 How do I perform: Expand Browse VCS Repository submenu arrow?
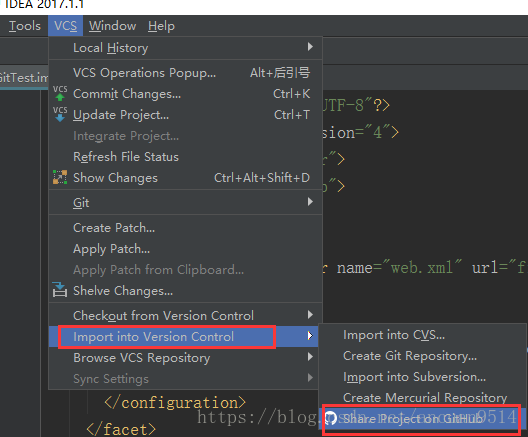310,357
